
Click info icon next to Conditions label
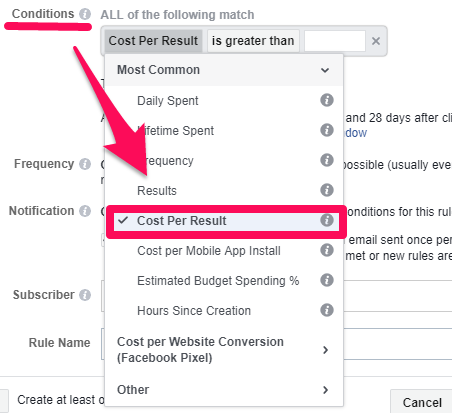tap(85, 14)
